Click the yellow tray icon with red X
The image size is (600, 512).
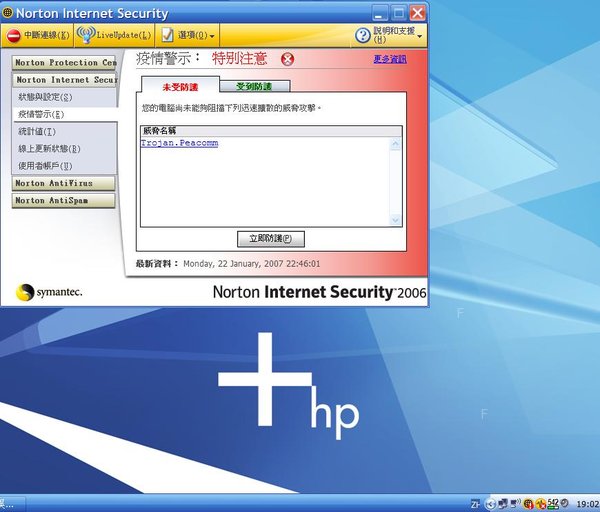click(541, 504)
